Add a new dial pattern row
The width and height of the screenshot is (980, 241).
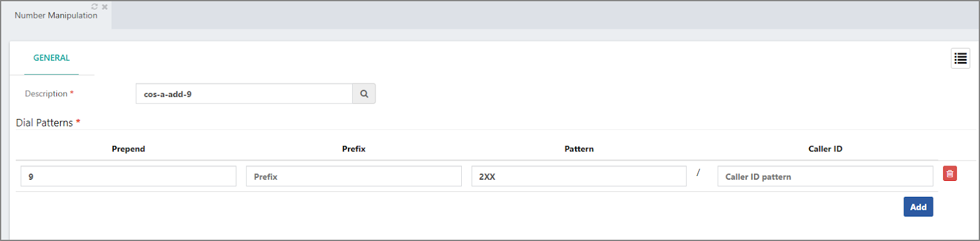click(918, 207)
